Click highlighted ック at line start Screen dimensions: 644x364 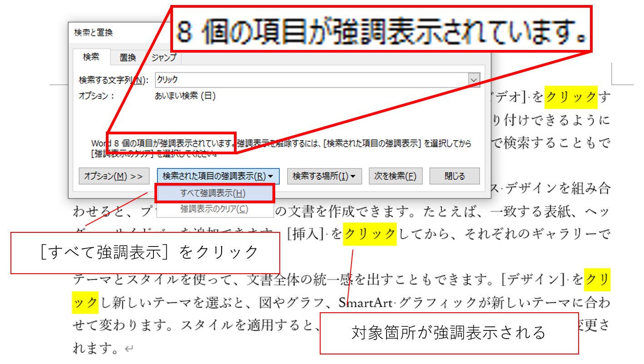(85, 301)
